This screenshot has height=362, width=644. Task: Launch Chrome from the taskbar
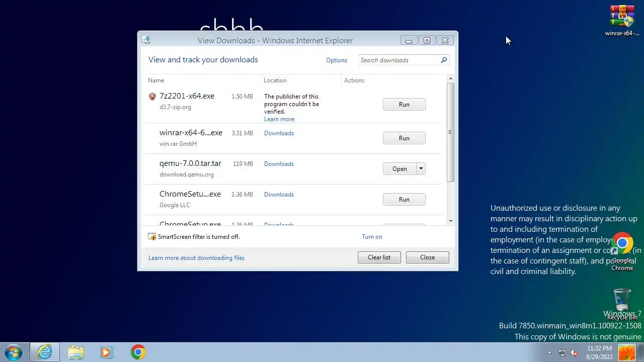click(x=138, y=352)
